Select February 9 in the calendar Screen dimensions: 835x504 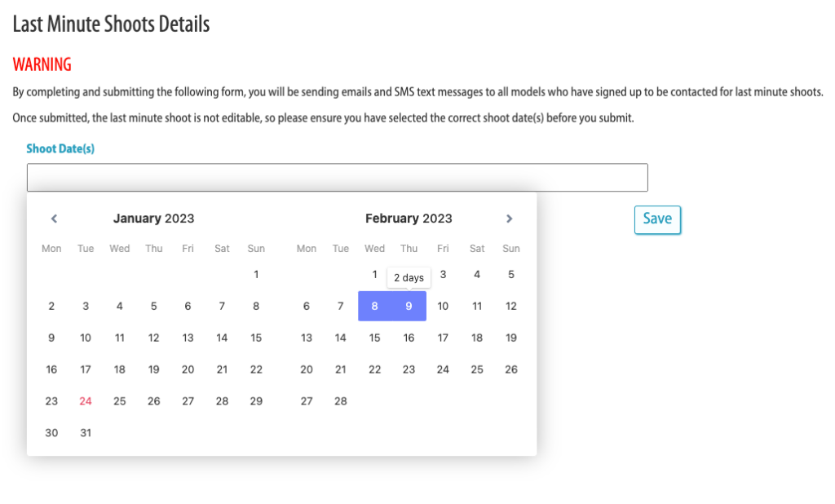pyautogui.click(x=409, y=307)
